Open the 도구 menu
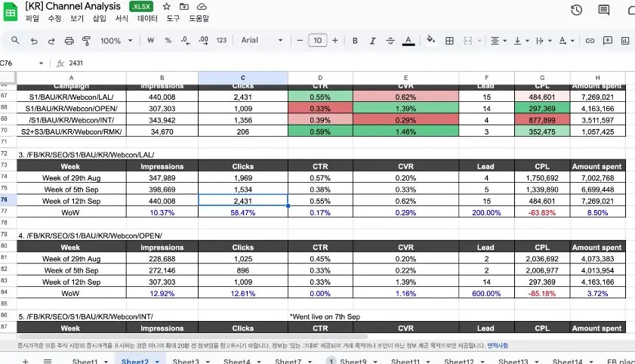This screenshot has width=635, height=364. click(173, 18)
